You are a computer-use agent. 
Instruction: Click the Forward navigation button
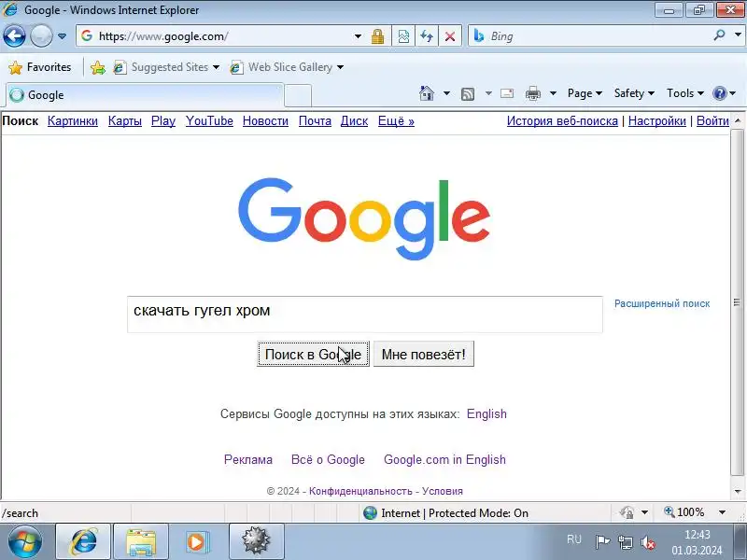point(41,35)
